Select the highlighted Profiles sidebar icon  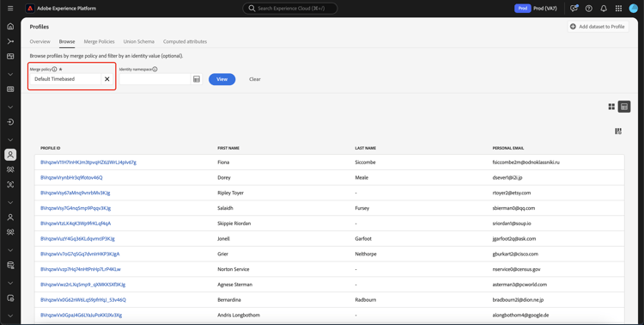10,155
